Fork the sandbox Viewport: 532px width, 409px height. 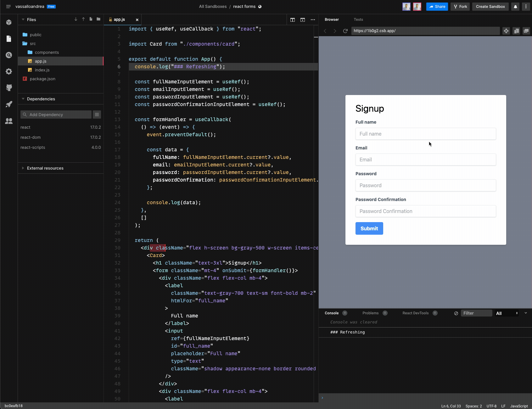click(x=460, y=7)
